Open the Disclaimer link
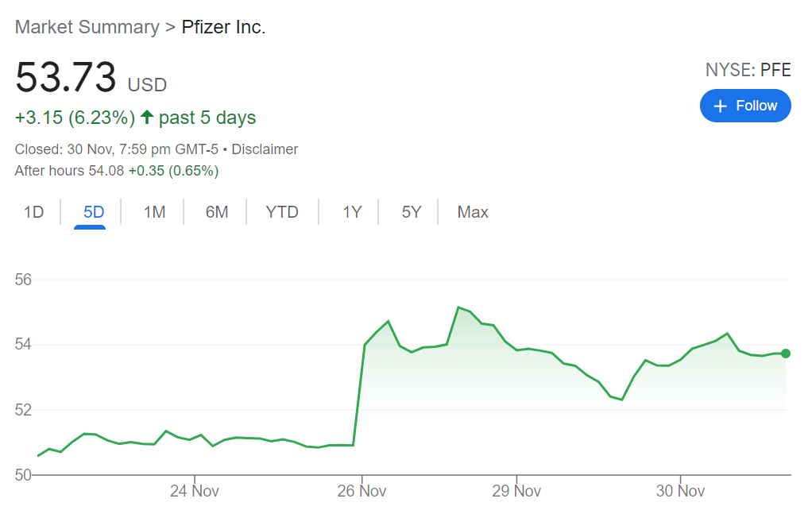Image resolution: width=812 pixels, height=514 pixels. (x=265, y=149)
